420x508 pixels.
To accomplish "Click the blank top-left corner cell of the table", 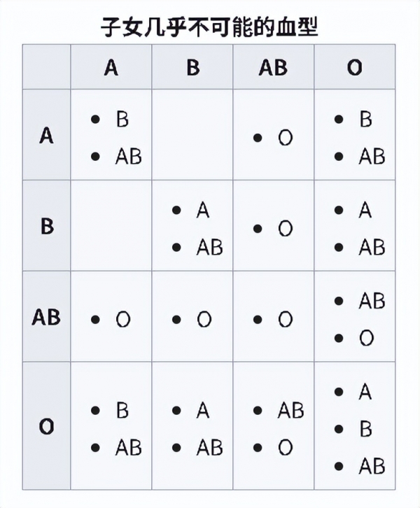I will (x=46, y=67).
